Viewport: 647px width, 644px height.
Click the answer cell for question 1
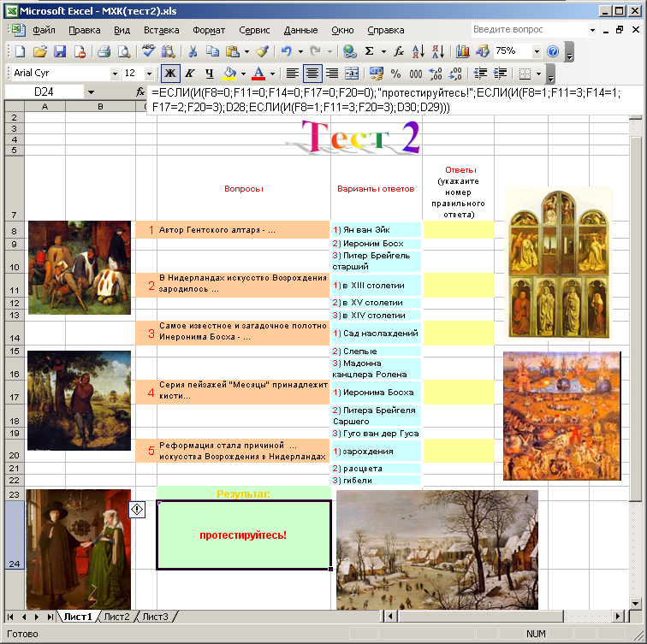pyautogui.click(x=459, y=230)
